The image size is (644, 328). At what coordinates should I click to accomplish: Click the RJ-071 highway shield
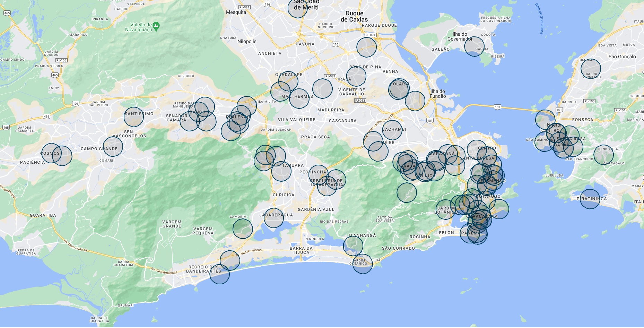(x=371, y=35)
